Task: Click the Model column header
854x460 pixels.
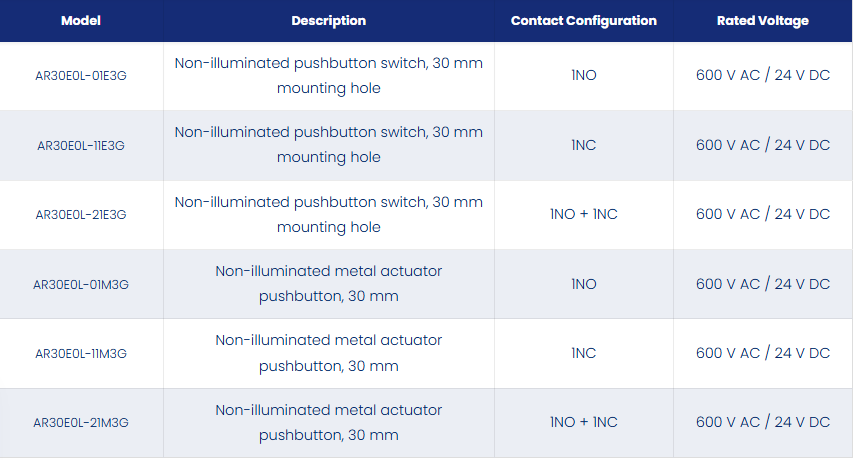Action: (81, 21)
